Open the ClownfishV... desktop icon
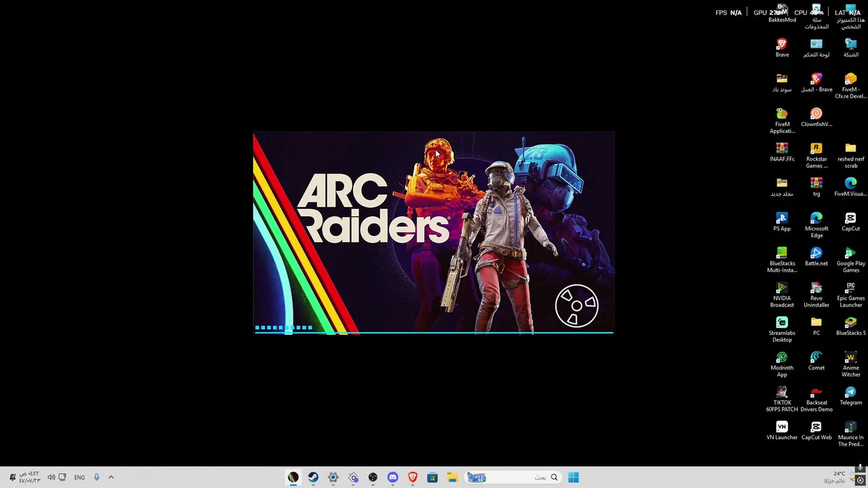This screenshot has height=488, width=868. point(816,117)
